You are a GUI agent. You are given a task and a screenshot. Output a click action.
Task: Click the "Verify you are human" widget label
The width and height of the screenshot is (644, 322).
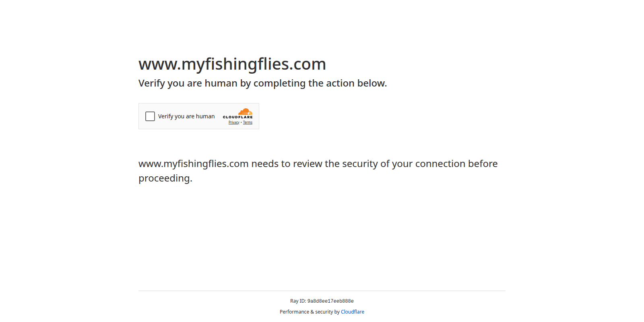tap(186, 116)
